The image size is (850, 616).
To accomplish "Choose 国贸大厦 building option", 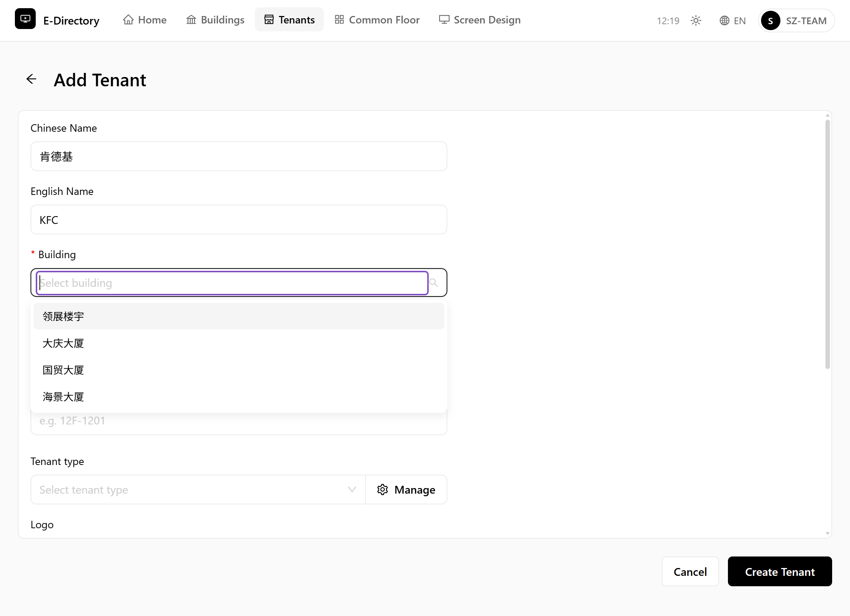I will [x=239, y=370].
